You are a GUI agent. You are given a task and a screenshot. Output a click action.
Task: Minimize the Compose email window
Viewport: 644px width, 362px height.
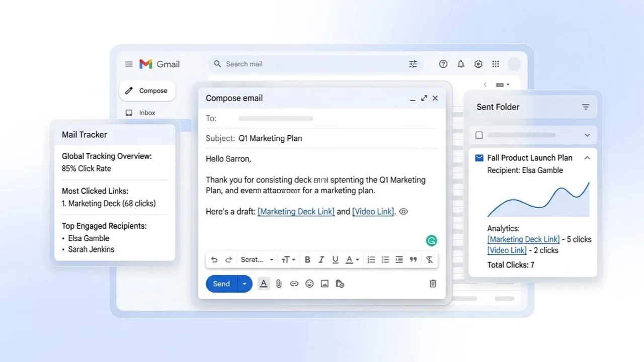pos(413,99)
